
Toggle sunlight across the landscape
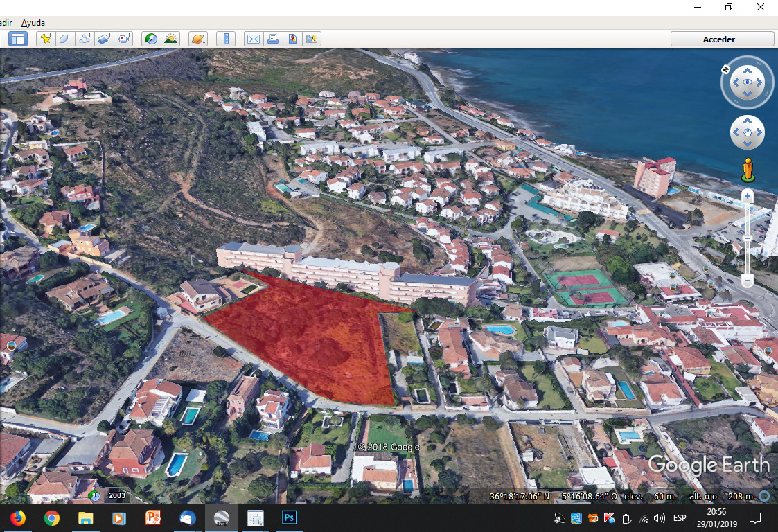pos(170,39)
